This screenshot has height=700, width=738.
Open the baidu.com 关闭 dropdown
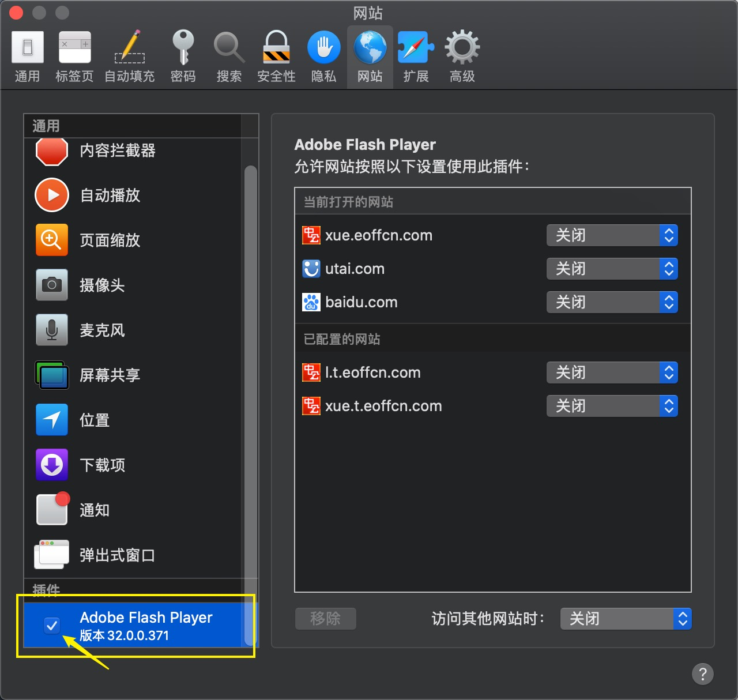pos(612,302)
